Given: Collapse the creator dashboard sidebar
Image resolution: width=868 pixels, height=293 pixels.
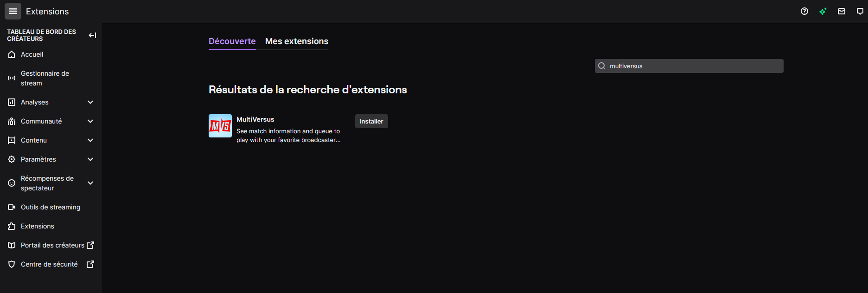Looking at the screenshot, I should [92, 35].
